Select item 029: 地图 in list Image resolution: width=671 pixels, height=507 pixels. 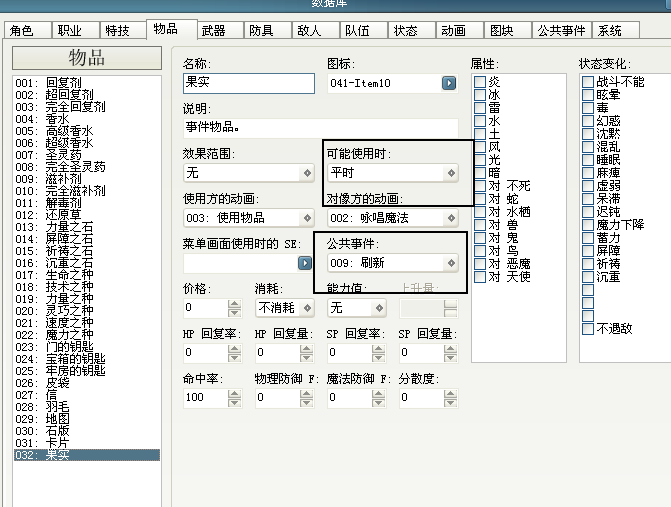pos(87,419)
